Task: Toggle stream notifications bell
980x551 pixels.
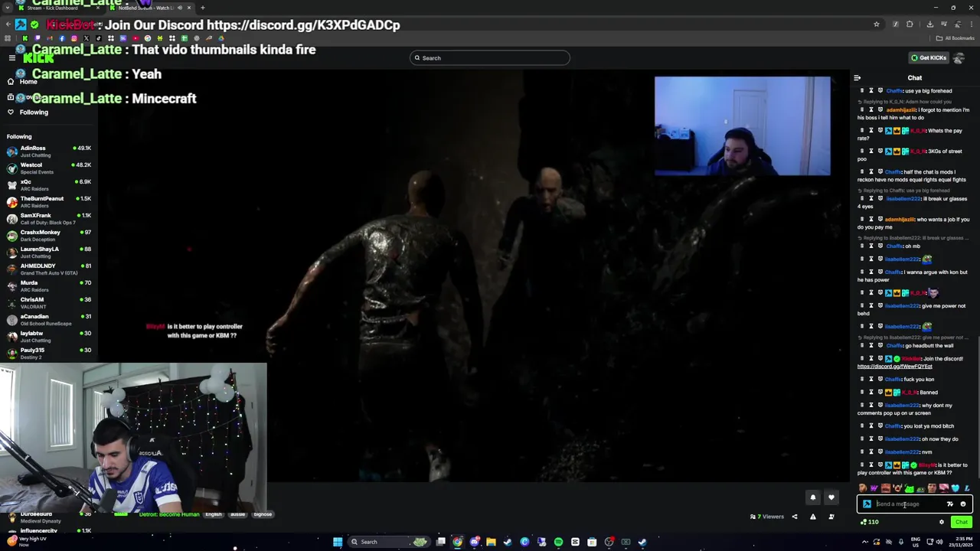Action: pos(813,497)
